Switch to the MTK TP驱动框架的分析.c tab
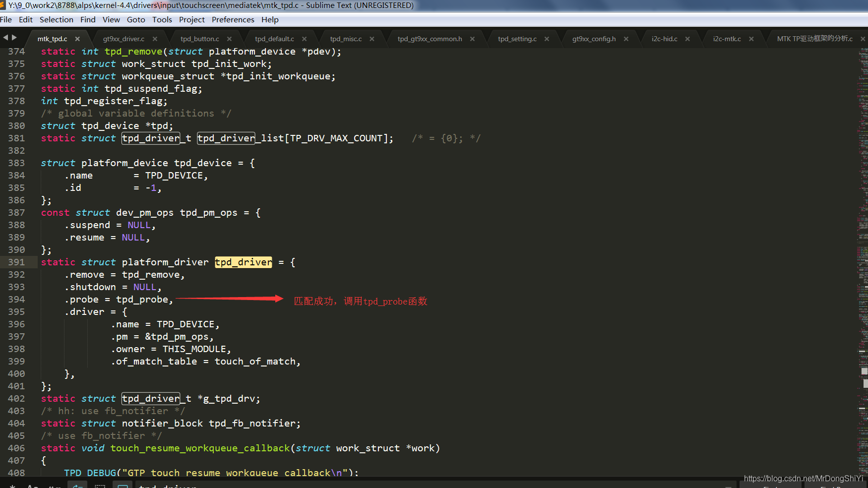This screenshot has height=488, width=868. [x=815, y=39]
